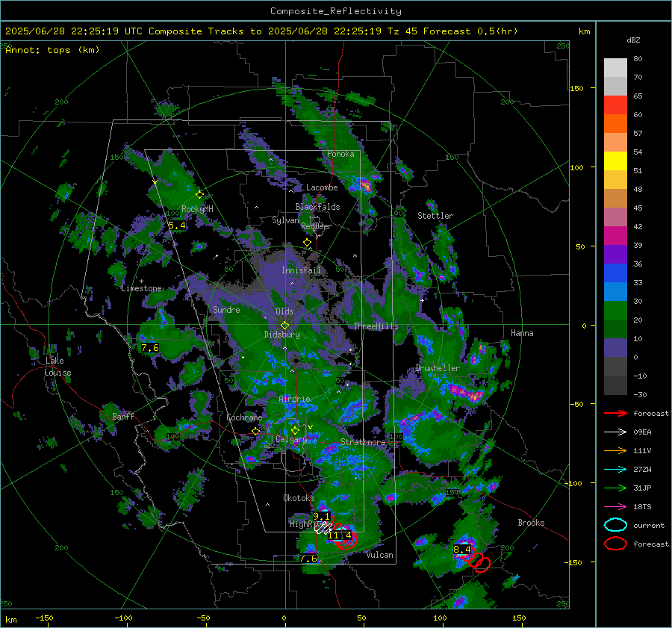Click the Ponoka town label
Screen dimensions: 672x628
[x=340, y=154]
